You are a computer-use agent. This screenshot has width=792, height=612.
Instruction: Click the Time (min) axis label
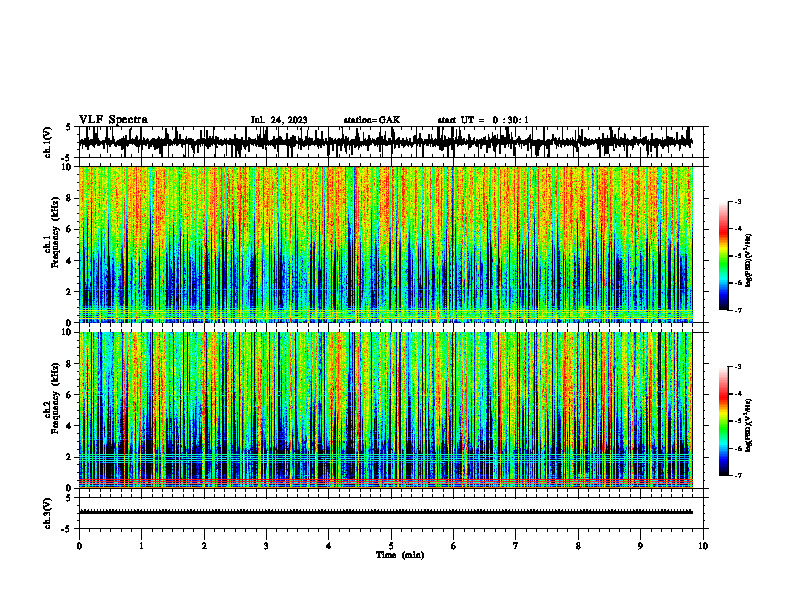(400, 555)
